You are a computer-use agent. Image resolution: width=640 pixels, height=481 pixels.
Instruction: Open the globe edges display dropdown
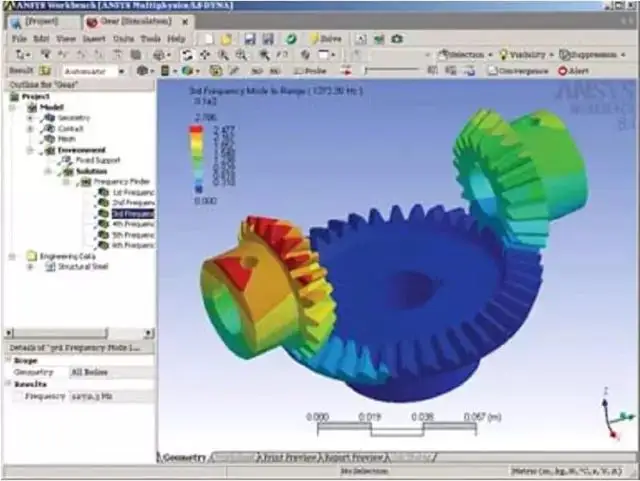pos(191,71)
